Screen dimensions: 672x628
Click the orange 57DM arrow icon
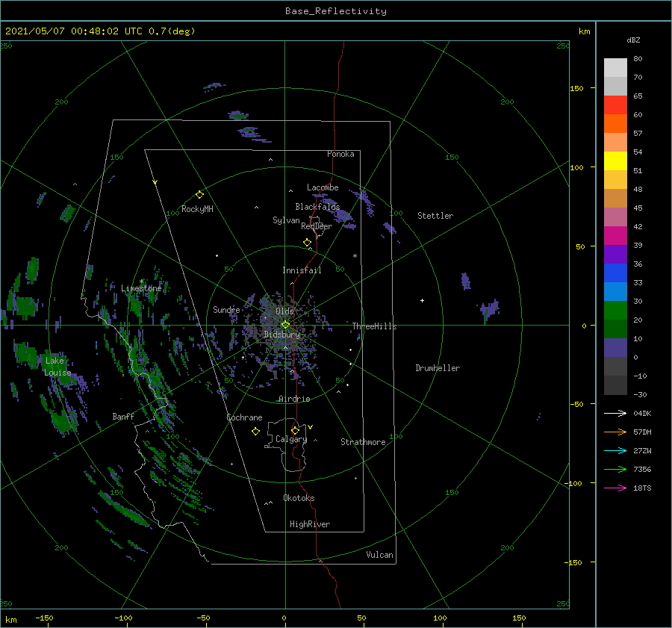coord(615,432)
